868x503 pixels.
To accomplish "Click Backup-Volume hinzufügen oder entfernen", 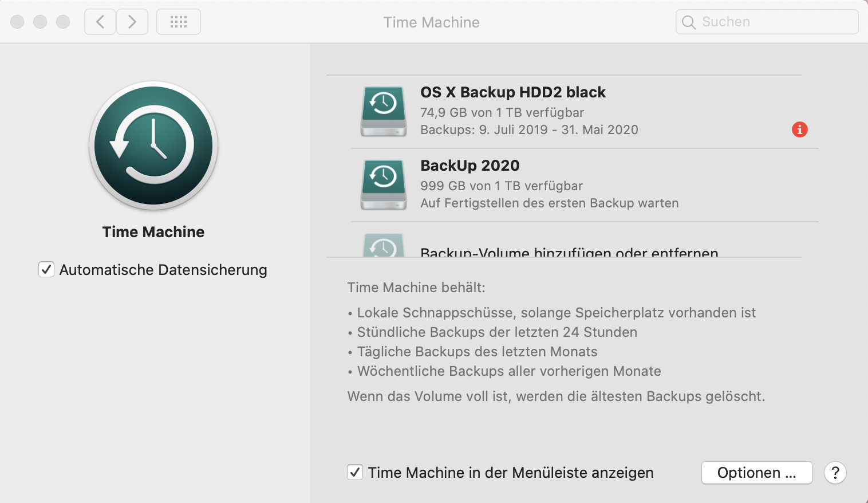I will (x=569, y=252).
